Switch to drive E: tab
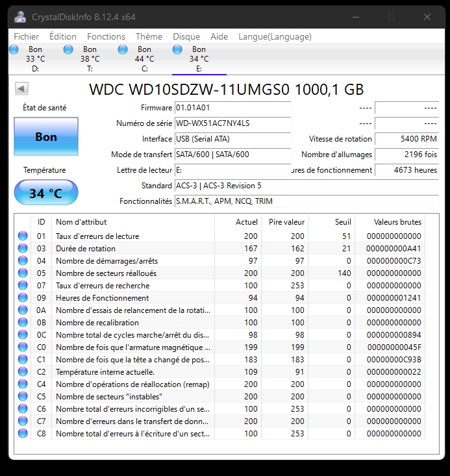450x476 pixels. tap(199, 58)
